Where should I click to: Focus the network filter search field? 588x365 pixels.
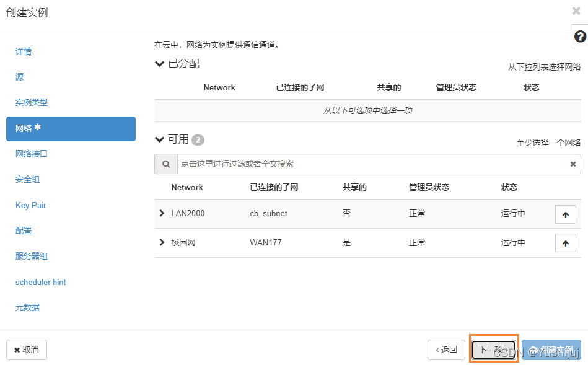pyautogui.click(x=373, y=164)
